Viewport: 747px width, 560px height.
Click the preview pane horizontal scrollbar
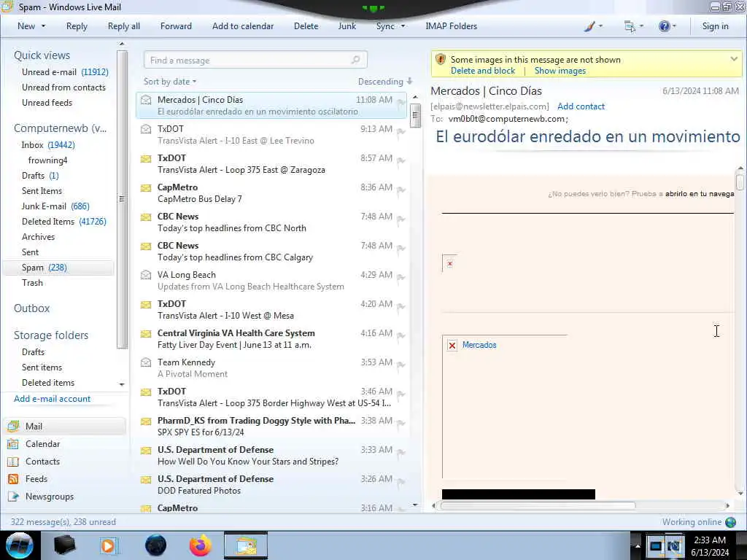(537, 505)
